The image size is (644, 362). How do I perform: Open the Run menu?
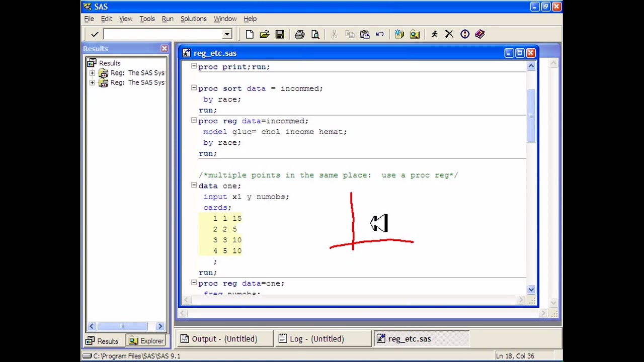click(x=168, y=19)
